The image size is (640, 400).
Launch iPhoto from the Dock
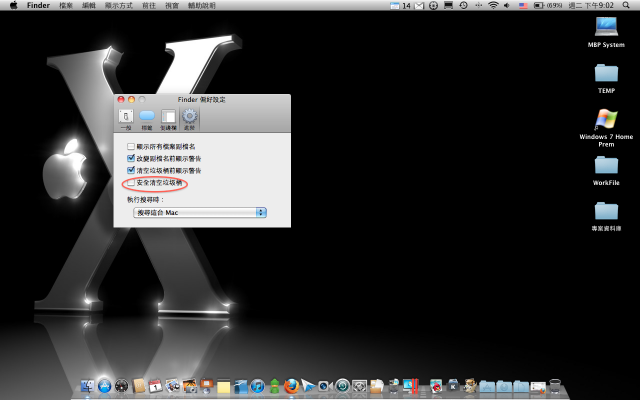(x=190, y=386)
